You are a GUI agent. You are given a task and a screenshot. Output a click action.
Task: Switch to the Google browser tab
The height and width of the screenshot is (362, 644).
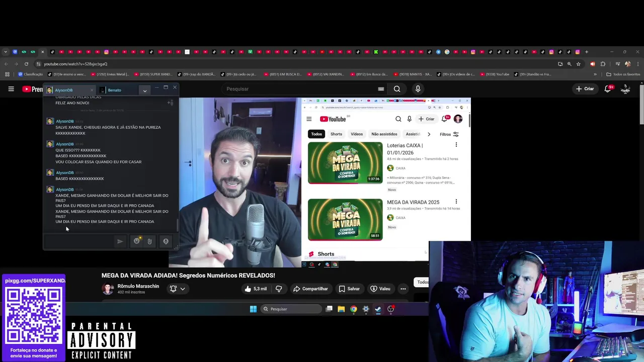click(447, 52)
